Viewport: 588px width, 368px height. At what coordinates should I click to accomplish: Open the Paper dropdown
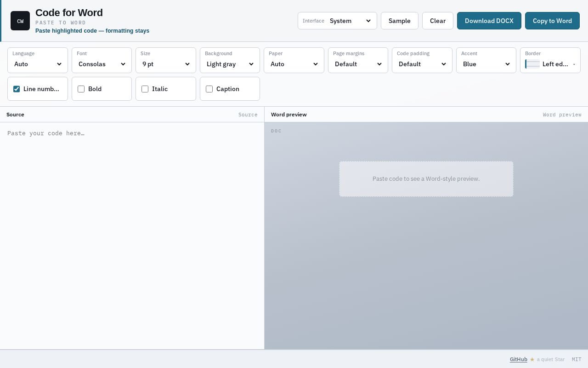pos(294,64)
